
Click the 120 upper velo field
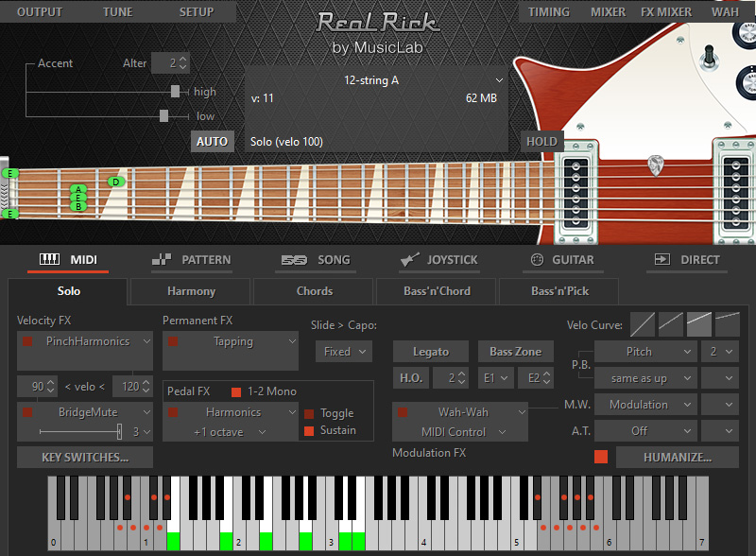[x=132, y=387]
